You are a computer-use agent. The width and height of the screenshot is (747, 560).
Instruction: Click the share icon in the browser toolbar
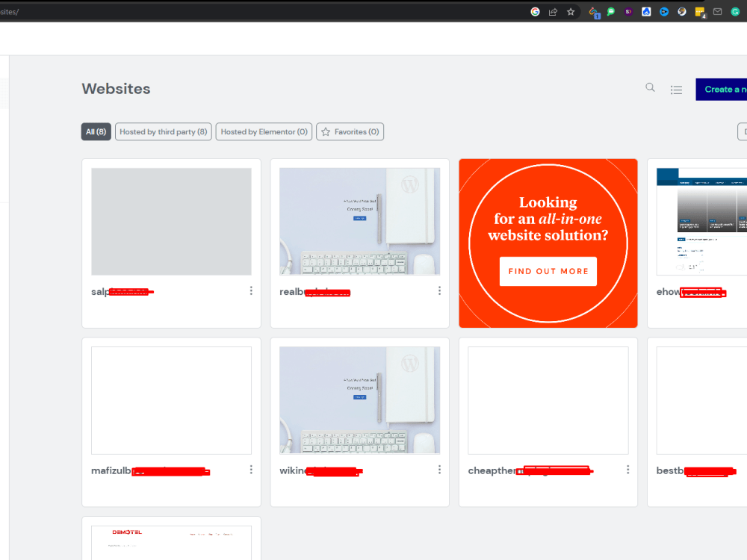(554, 11)
